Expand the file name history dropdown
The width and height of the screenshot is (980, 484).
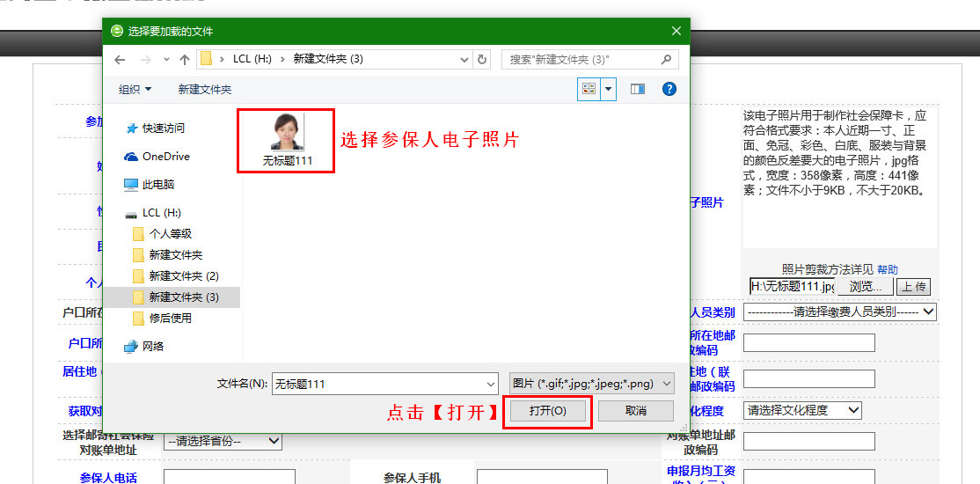(x=491, y=384)
